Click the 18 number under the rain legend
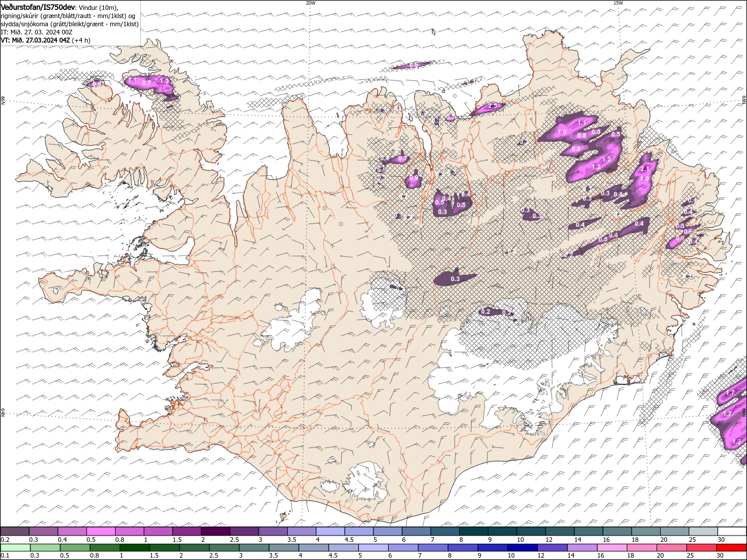The width and height of the screenshot is (747, 560). coord(631,556)
